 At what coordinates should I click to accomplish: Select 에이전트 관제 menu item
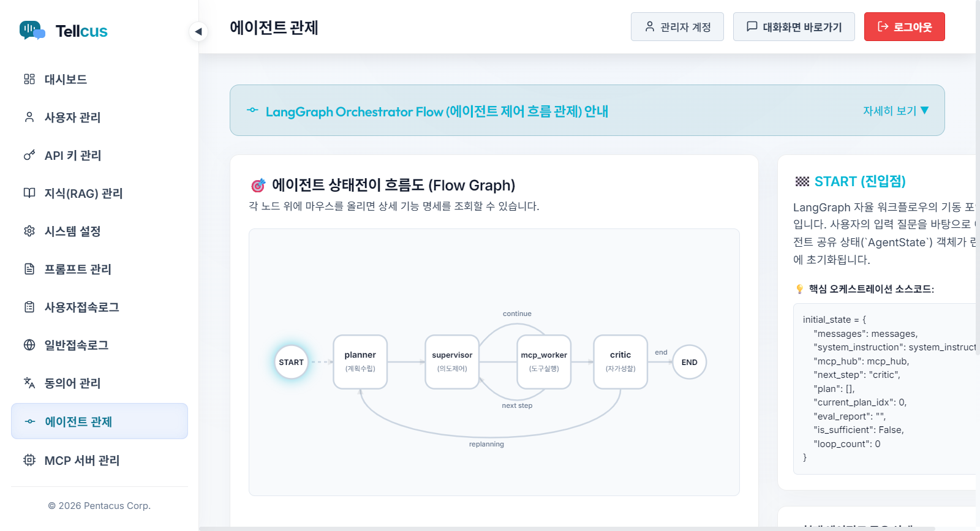[x=99, y=421]
